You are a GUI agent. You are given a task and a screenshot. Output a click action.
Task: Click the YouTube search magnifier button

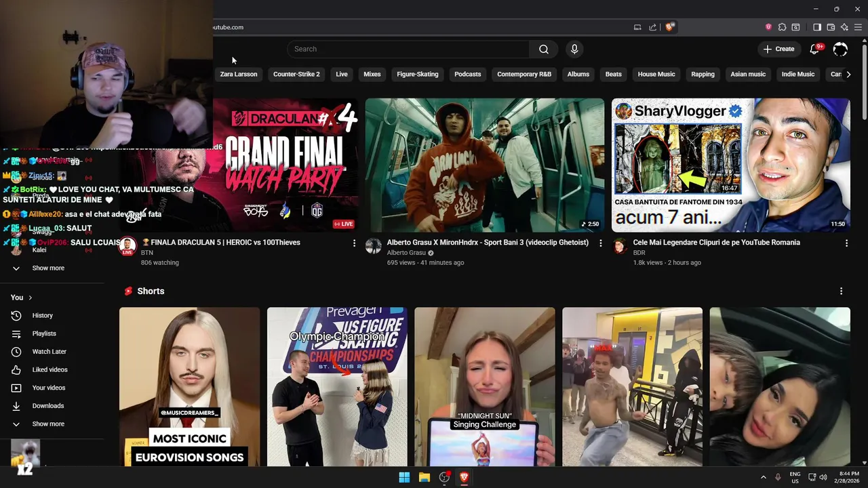[544, 49]
